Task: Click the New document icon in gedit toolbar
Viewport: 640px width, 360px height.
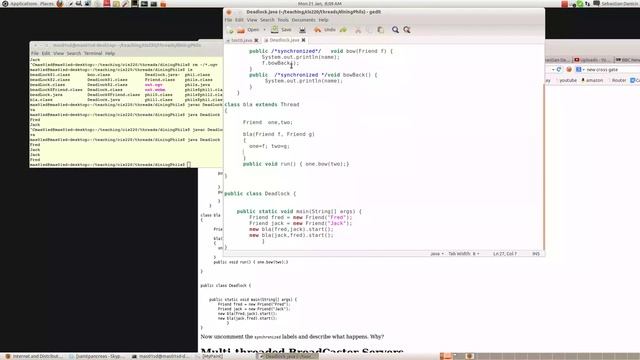Action: tap(230, 30)
